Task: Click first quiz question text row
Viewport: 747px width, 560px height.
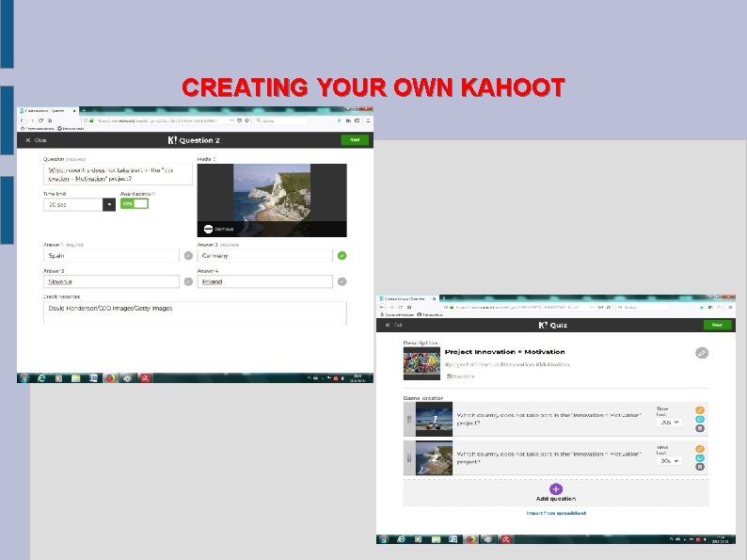Action: tap(548, 419)
